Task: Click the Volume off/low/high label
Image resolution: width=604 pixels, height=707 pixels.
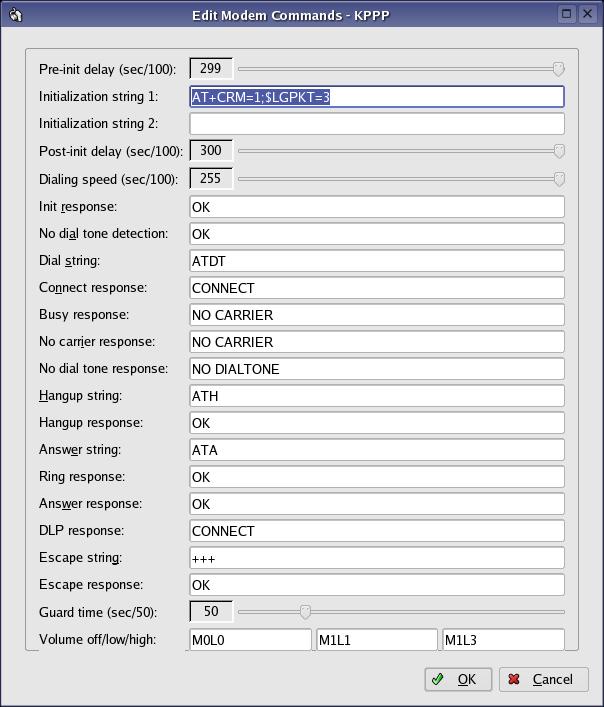Action: pyautogui.click(x=97, y=639)
